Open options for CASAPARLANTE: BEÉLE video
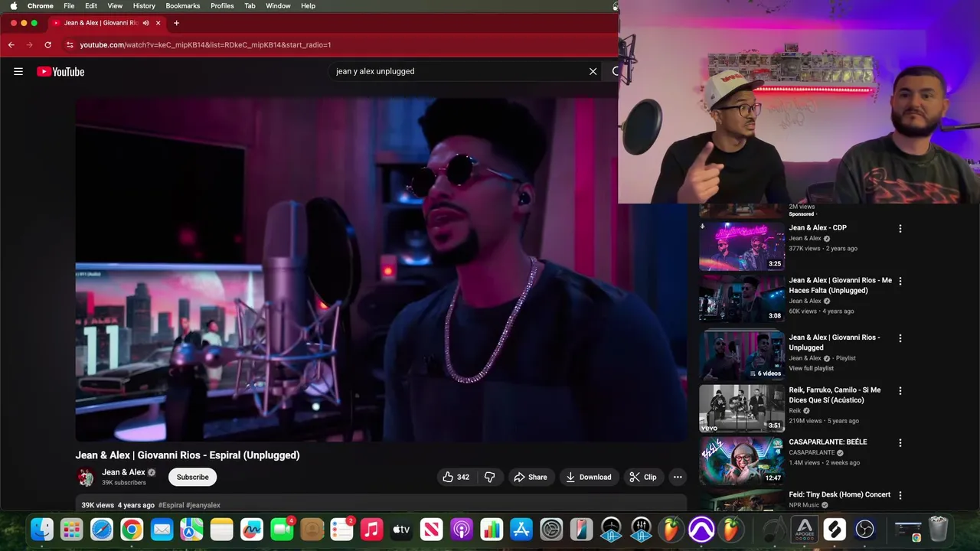The width and height of the screenshot is (980, 551). click(900, 442)
